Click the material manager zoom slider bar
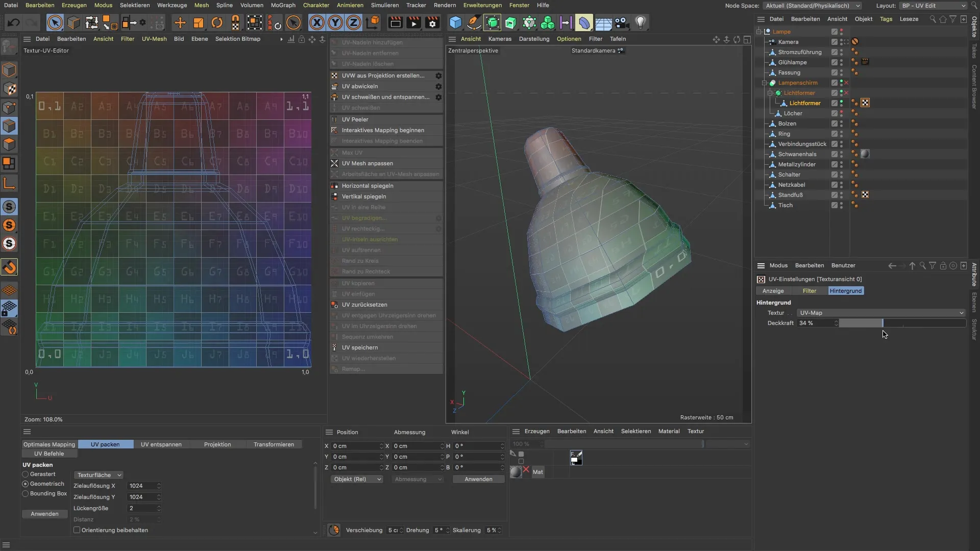Screen dimensions: 980x551 624,444
